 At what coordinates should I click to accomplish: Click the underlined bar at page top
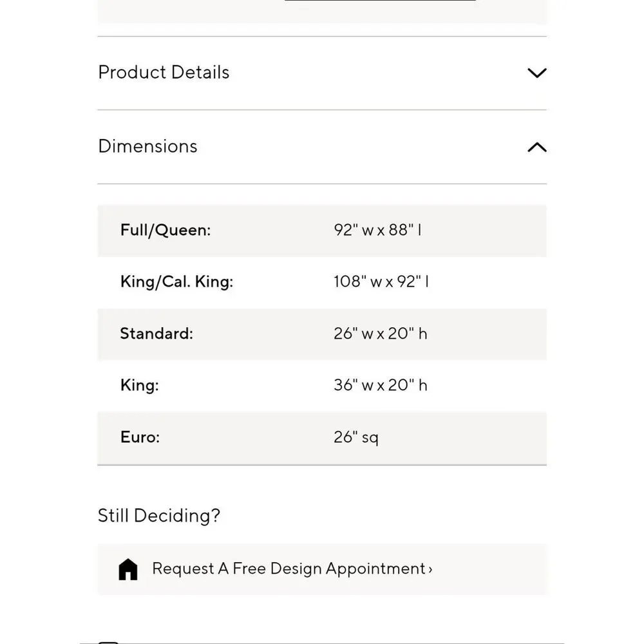(x=381, y=1)
